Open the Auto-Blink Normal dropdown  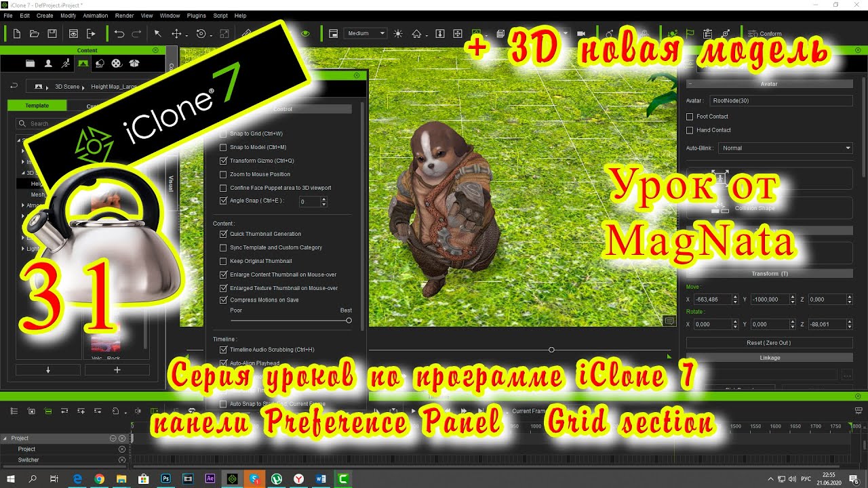pyautogui.click(x=786, y=148)
